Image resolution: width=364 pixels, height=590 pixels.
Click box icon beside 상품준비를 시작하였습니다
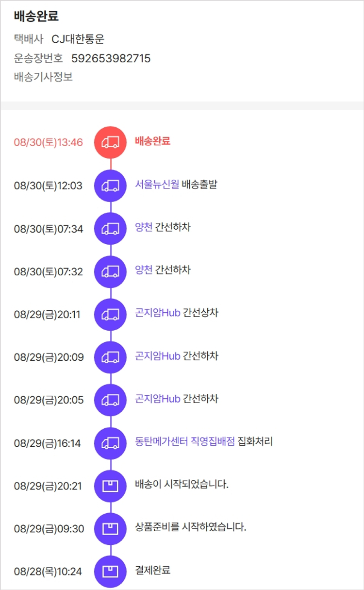tap(111, 528)
